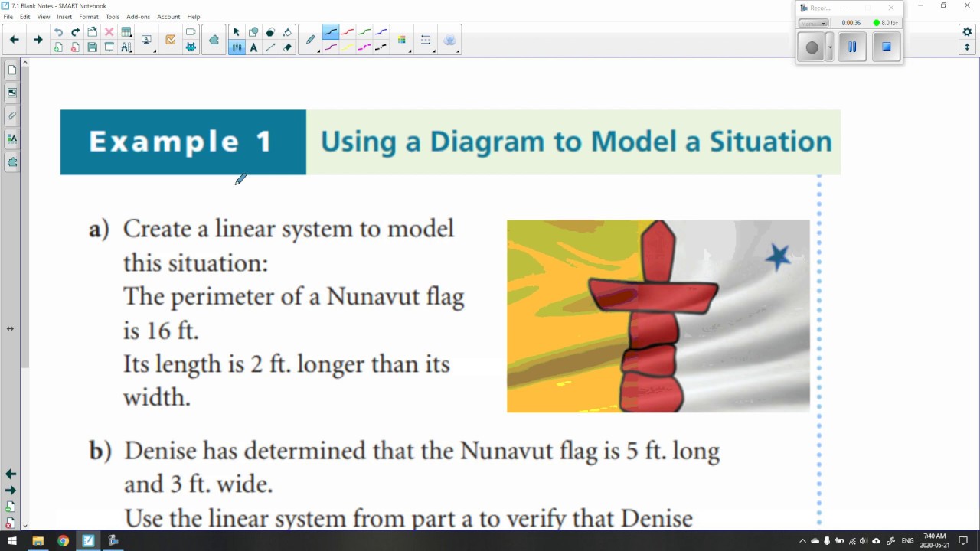Choose the Text tool letter A

[x=253, y=47]
